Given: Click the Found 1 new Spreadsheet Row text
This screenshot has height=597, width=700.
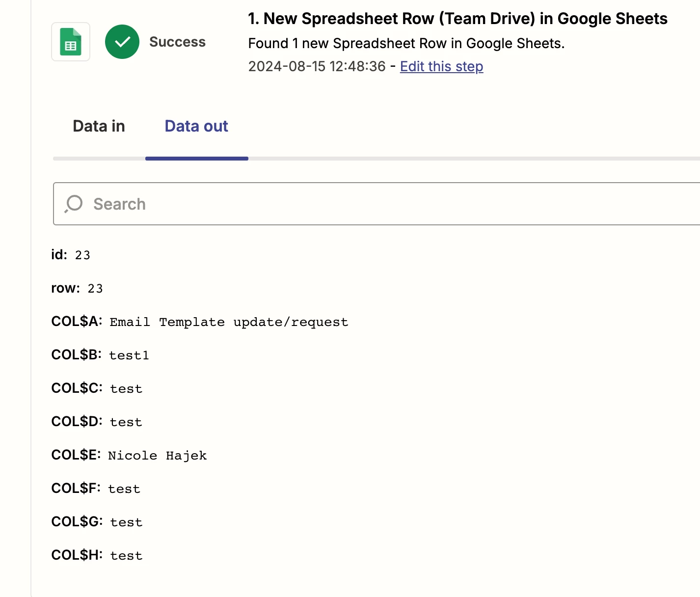Looking at the screenshot, I should 406,44.
